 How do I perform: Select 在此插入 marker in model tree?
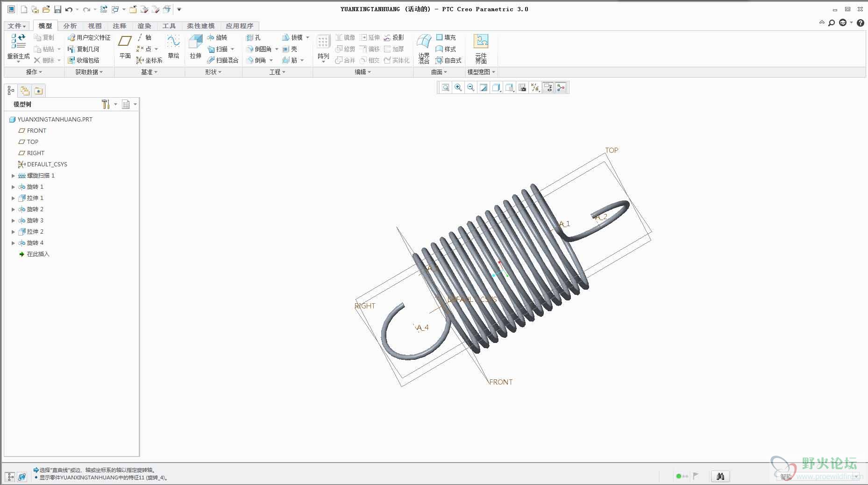click(34, 254)
